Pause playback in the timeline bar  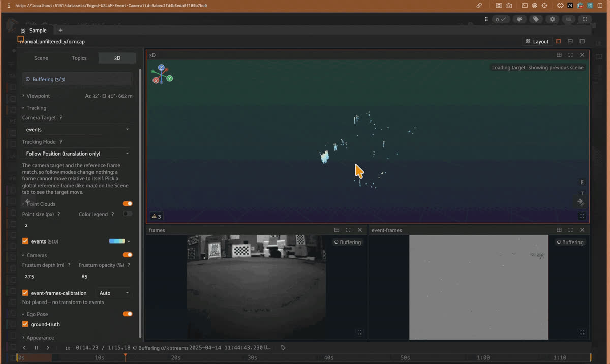[36, 348]
